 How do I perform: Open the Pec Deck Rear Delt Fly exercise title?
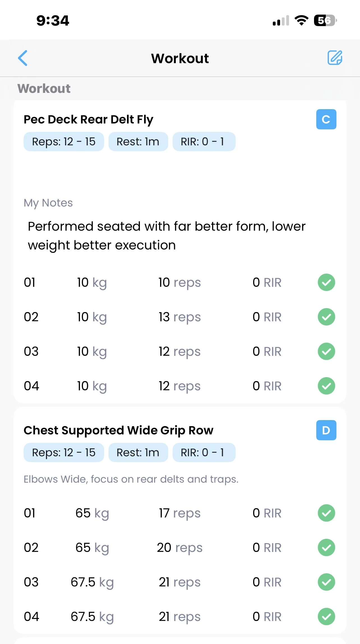88,120
